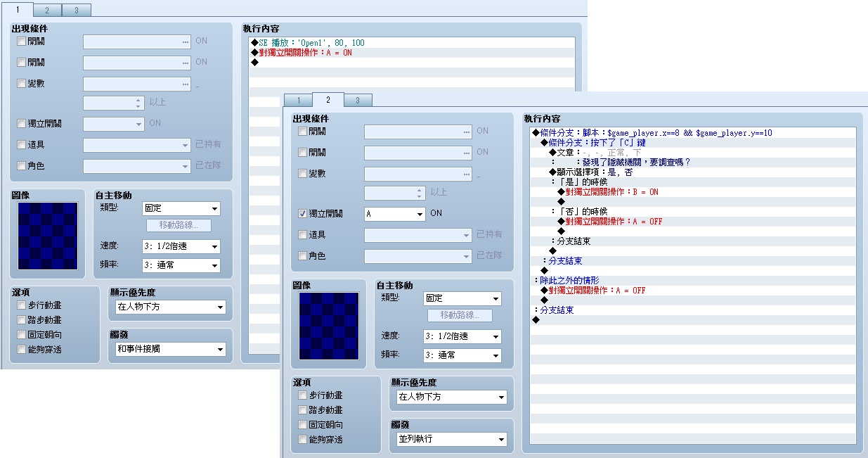Select the 顯示選擇項：是, 否 command line
The width and height of the screenshot is (868, 458).
(692, 172)
